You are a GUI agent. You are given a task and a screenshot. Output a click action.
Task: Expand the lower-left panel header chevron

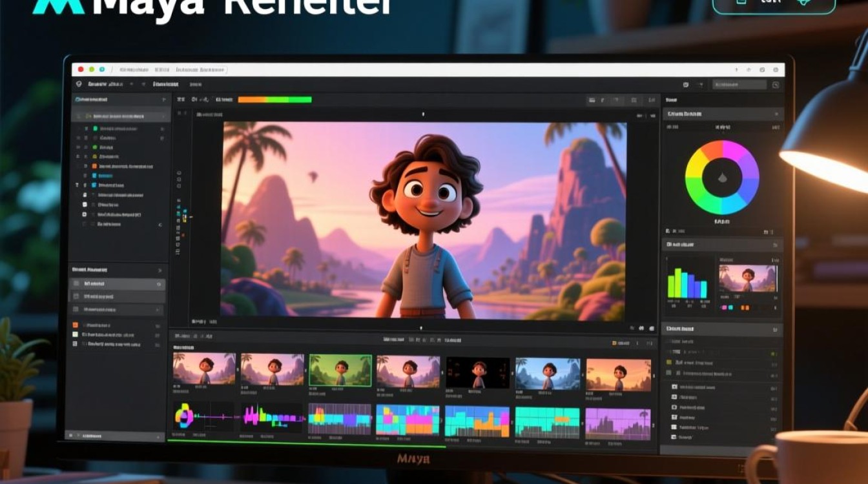pyautogui.click(x=160, y=270)
